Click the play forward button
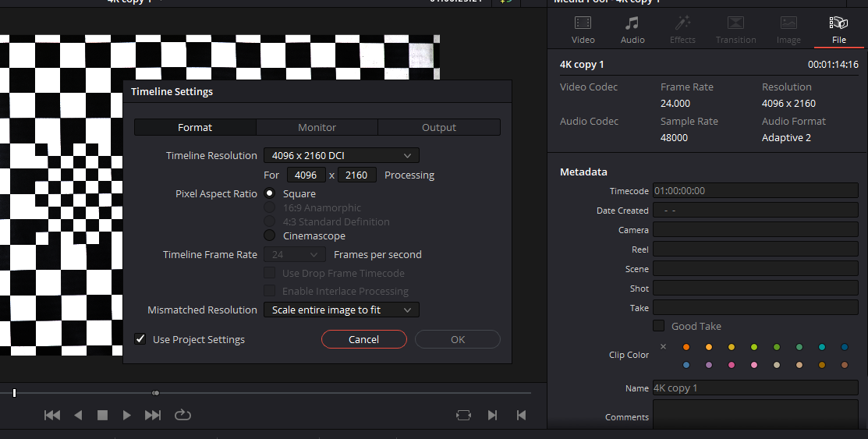Viewport: 868px width, 439px height. tap(127, 416)
